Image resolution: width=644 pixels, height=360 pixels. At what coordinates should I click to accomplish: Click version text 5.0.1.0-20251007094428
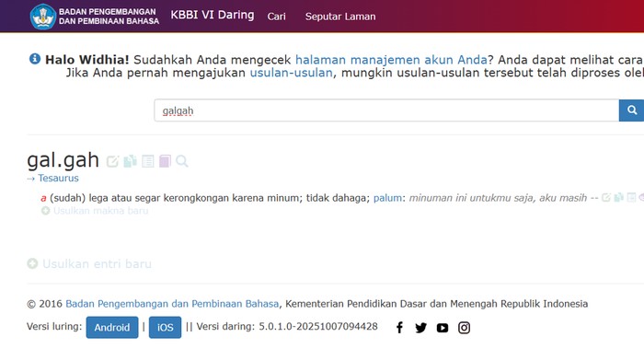click(x=318, y=326)
